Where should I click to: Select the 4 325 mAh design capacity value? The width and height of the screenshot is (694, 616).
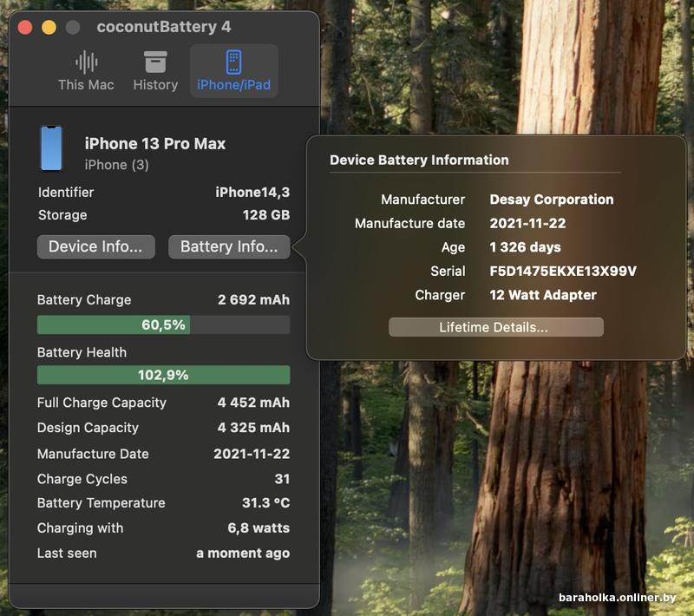pyautogui.click(x=253, y=428)
